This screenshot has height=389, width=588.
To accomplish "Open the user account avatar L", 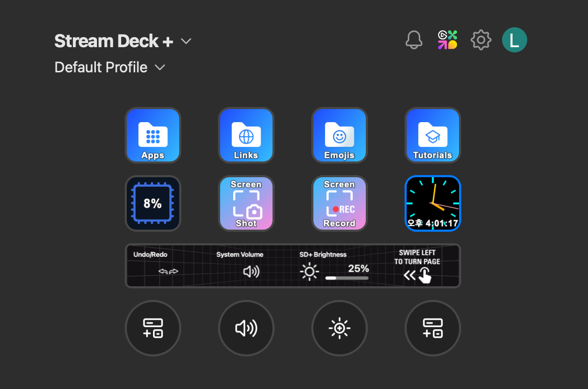I will click(x=515, y=40).
